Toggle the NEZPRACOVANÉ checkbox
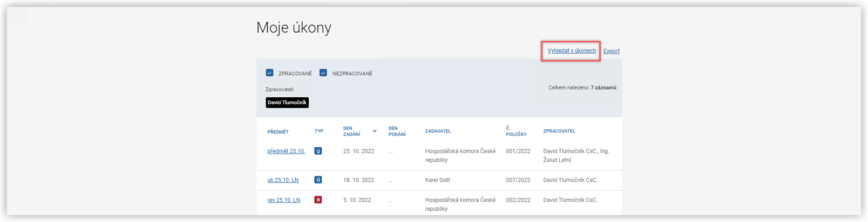868x222 pixels. (x=323, y=73)
